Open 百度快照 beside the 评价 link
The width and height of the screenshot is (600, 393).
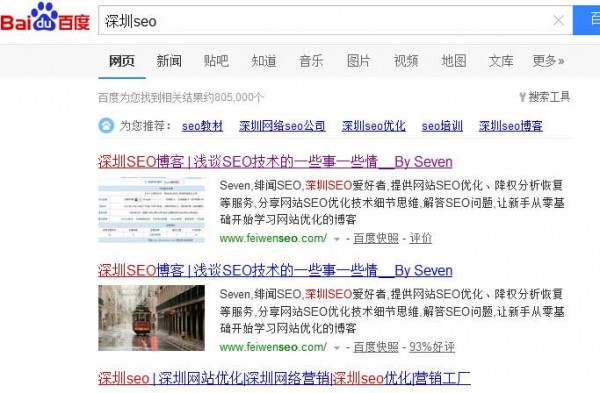click(x=376, y=239)
